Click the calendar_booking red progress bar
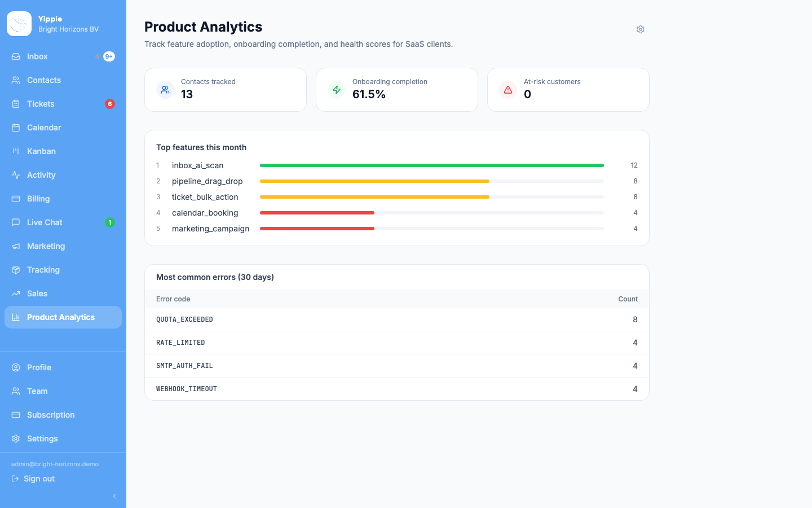812x508 pixels. pos(317,213)
